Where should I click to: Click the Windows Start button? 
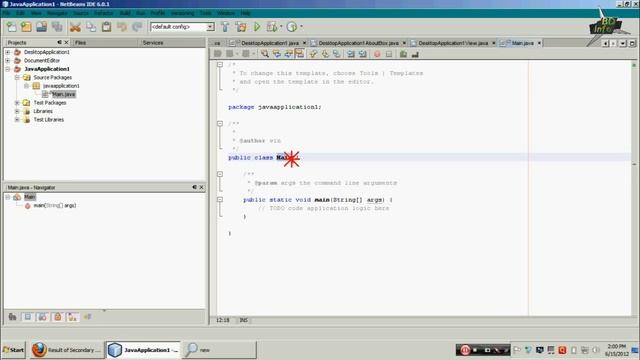pos(13,350)
